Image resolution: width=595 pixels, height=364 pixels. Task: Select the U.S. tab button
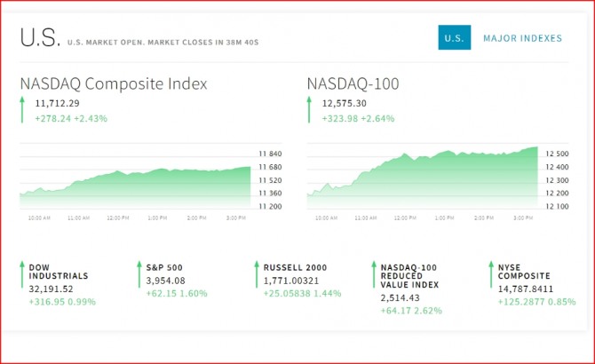tap(454, 38)
